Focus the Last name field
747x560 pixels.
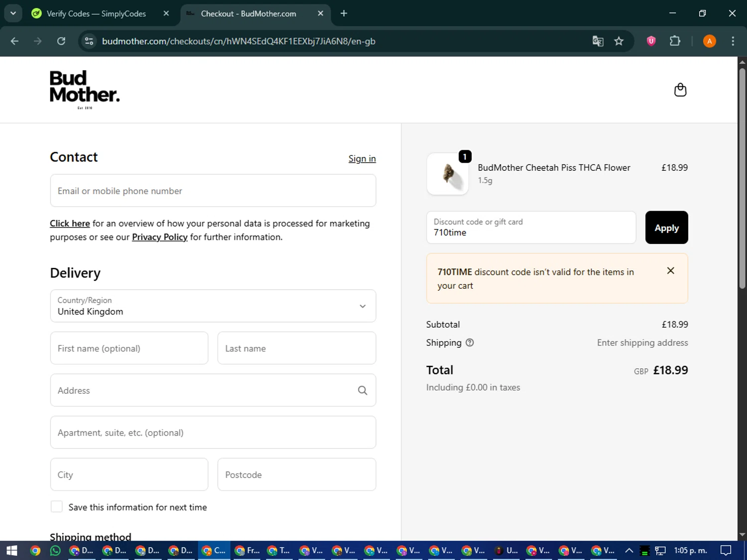click(297, 348)
